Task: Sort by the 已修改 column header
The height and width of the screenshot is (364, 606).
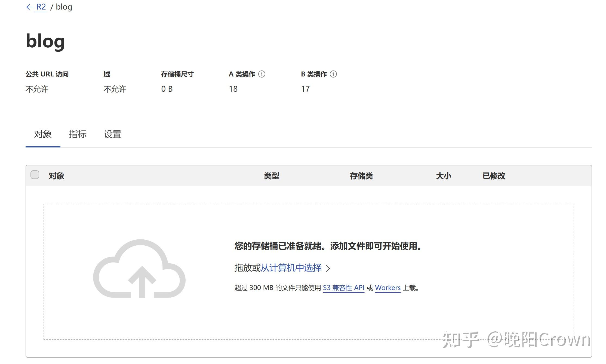Action: (494, 176)
